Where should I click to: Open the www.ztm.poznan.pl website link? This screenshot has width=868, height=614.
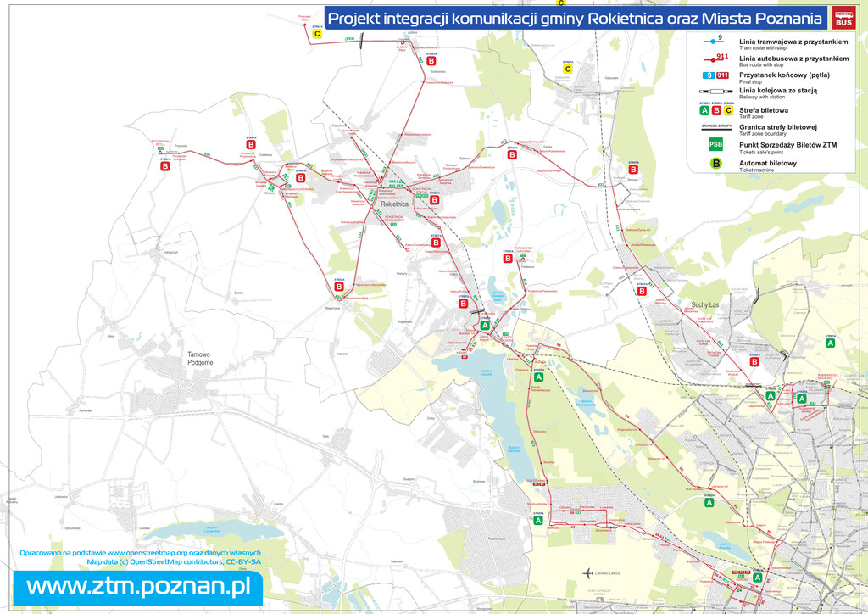click(x=137, y=586)
